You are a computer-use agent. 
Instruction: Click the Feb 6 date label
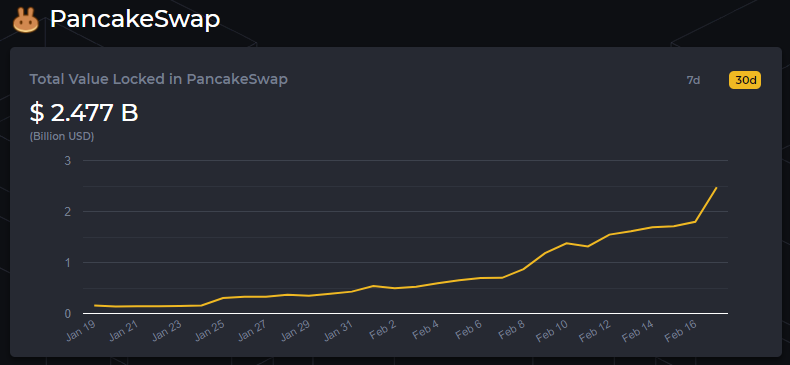pyautogui.click(x=469, y=329)
